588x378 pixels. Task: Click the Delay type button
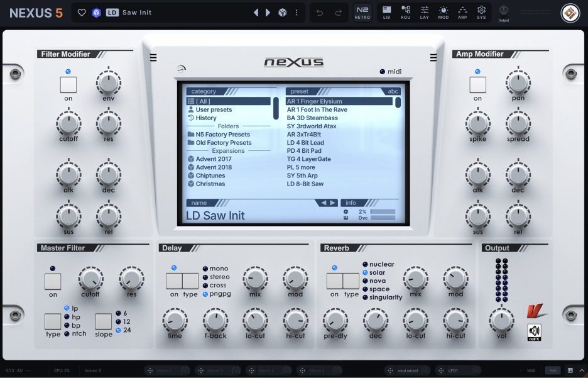coord(190,281)
